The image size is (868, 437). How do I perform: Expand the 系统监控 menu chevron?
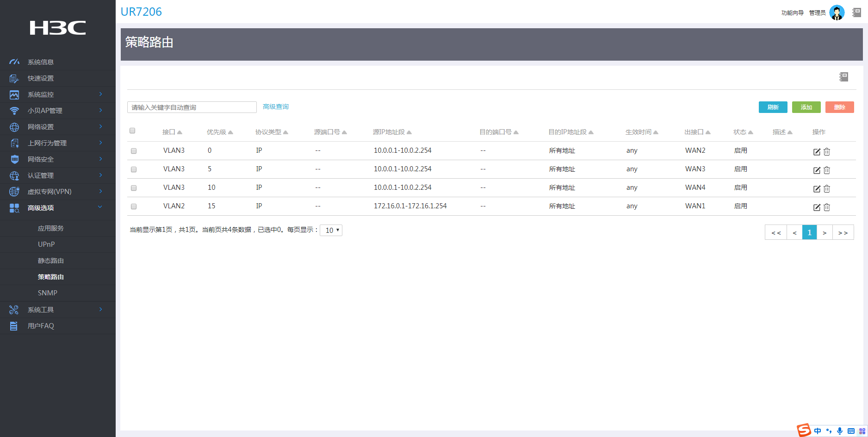tap(100, 94)
